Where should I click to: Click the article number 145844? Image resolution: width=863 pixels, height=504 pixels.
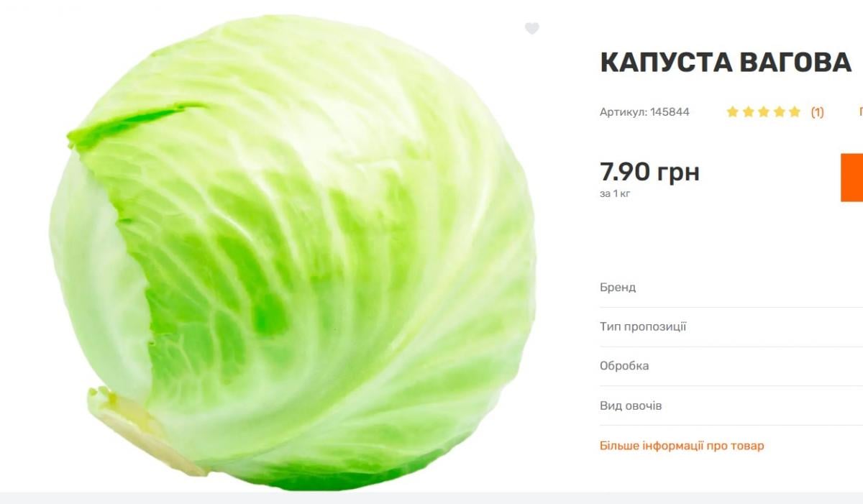coord(670,112)
